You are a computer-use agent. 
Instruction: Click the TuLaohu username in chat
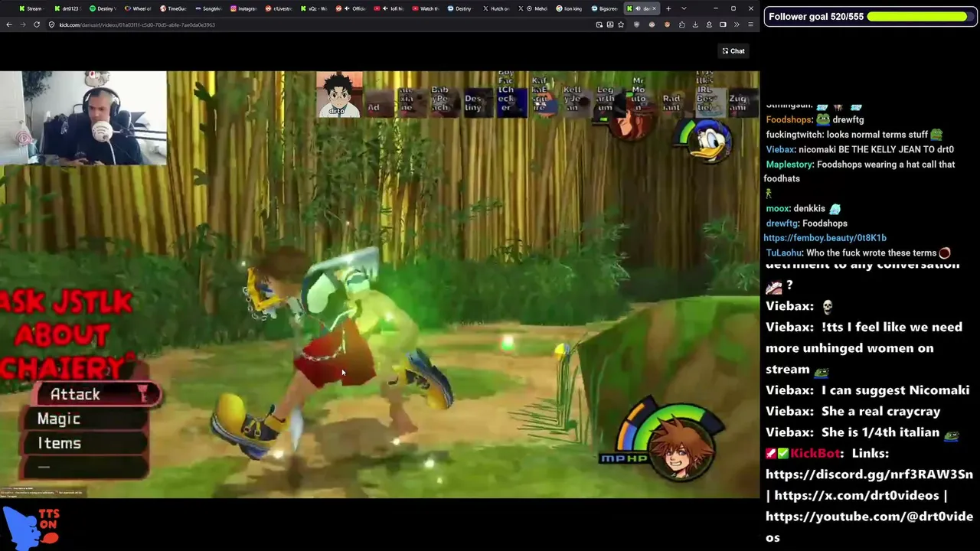click(x=783, y=253)
